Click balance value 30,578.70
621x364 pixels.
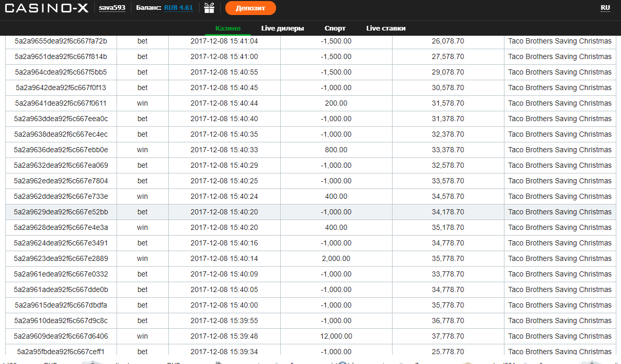tap(448, 88)
